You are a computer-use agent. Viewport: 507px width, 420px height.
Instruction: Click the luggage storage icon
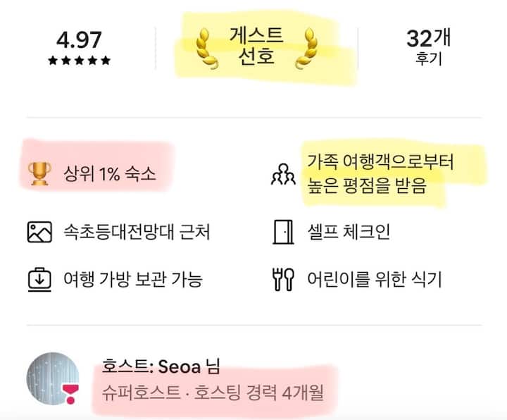(x=40, y=279)
